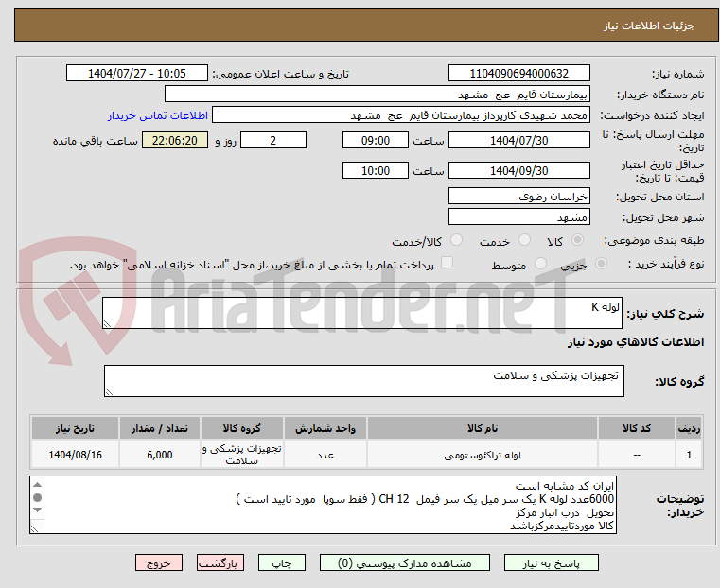Click the page title جزئیات اطلاعات نیاز
Screen dimensions: 720x588
[649, 26]
